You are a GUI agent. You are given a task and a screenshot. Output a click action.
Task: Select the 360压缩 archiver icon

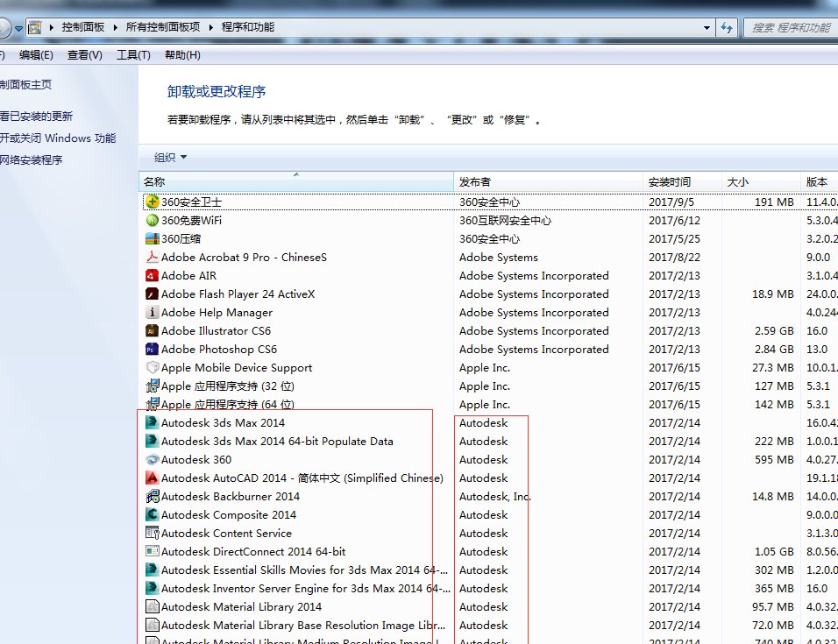pyautogui.click(x=151, y=238)
